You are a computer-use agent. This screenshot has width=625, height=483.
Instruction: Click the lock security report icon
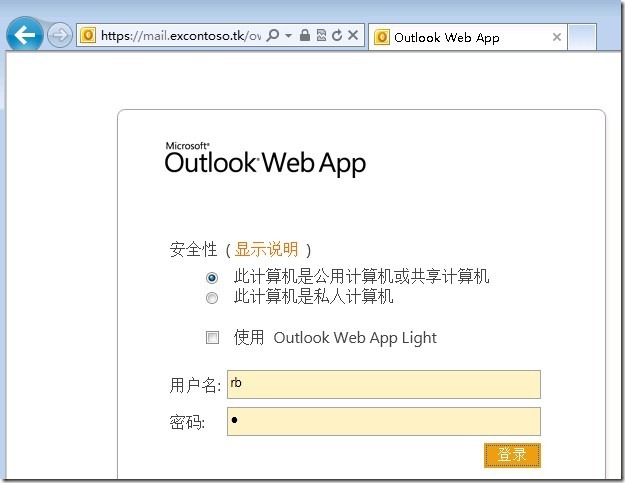pyautogui.click(x=305, y=36)
